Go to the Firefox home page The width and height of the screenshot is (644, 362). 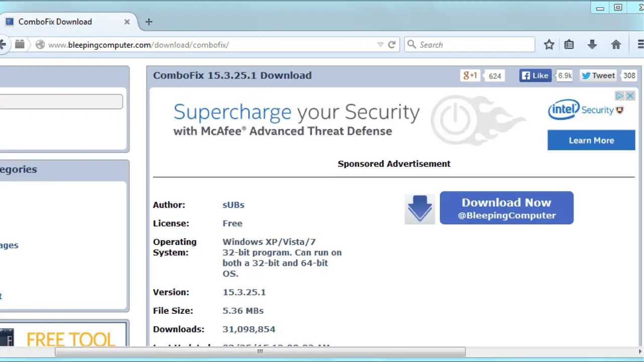point(616,45)
